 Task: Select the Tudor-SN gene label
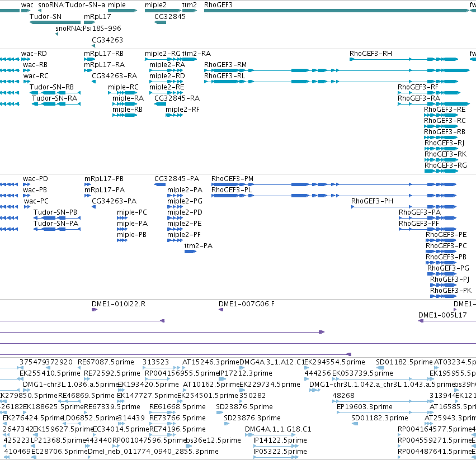click(x=45, y=17)
